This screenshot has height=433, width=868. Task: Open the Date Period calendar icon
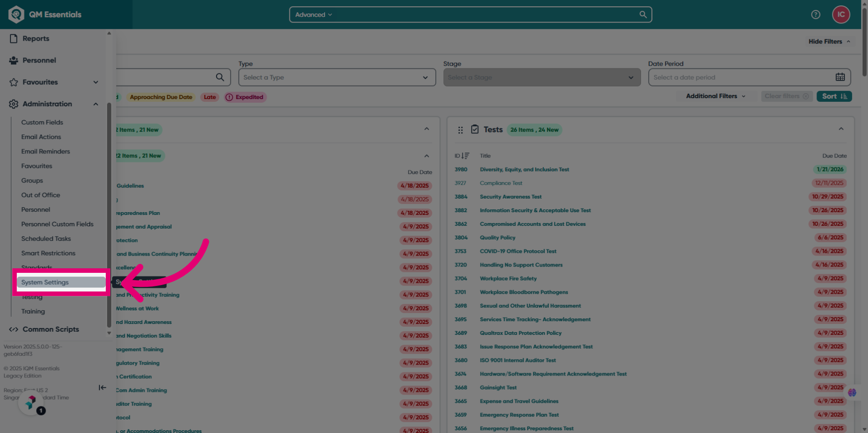coord(840,77)
